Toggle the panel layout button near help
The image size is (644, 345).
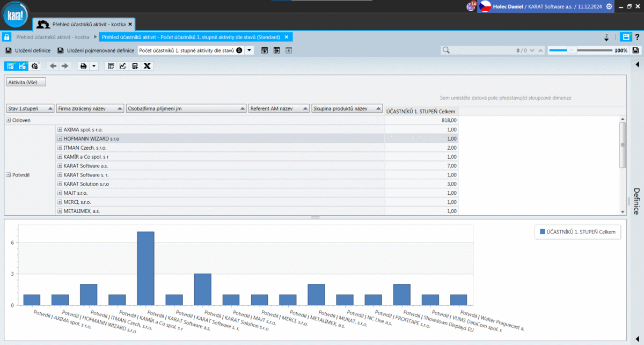coord(625,37)
